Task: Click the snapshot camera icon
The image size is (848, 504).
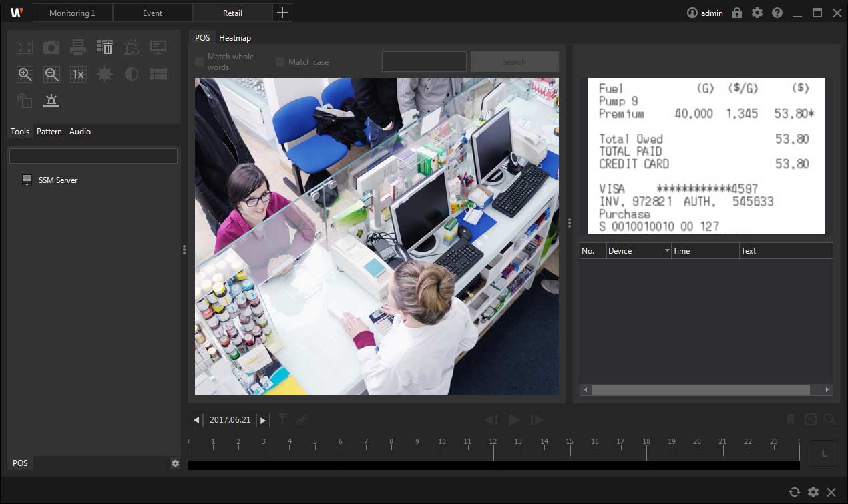Action: tap(51, 47)
